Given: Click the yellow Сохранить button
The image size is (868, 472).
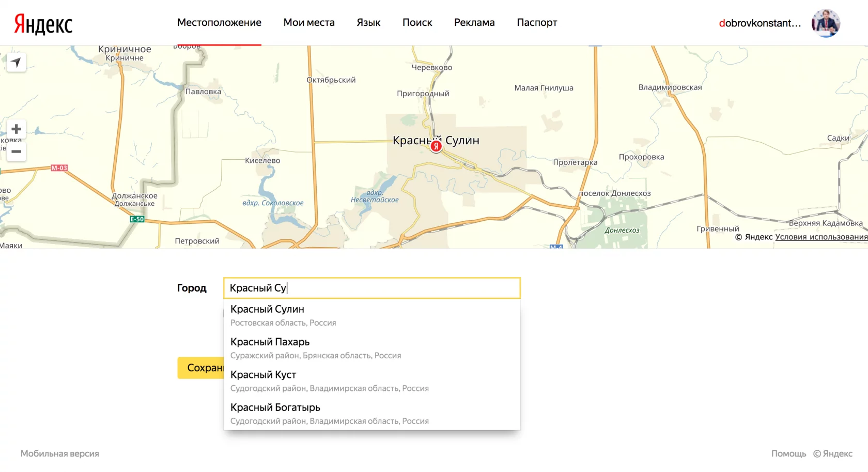Looking at the screenshot, I should point(201,368).
